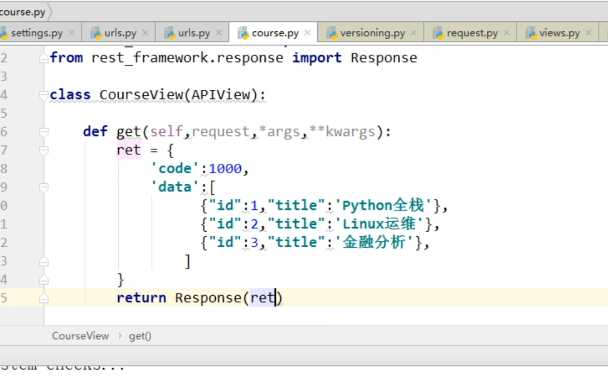Screen dimensions: 608x382
Task: Select the versioning.py editor tab
Action: [372, 33]
